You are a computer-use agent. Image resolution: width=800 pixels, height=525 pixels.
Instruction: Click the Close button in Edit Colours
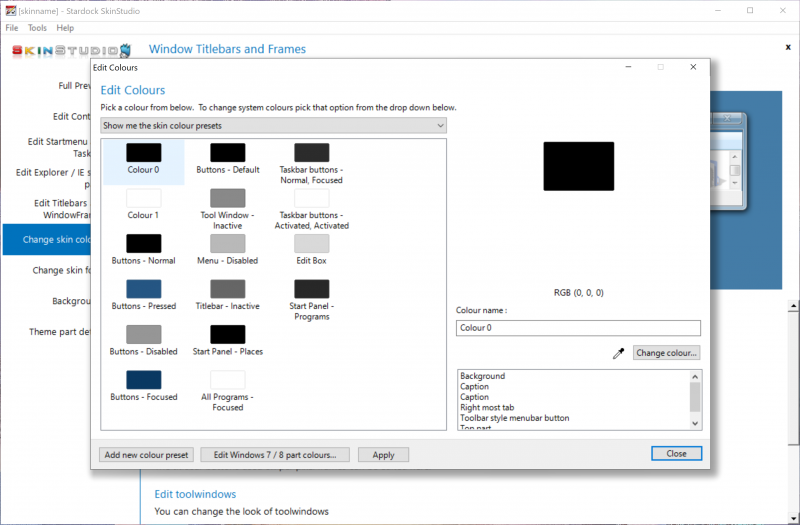[x=677, y=454]
